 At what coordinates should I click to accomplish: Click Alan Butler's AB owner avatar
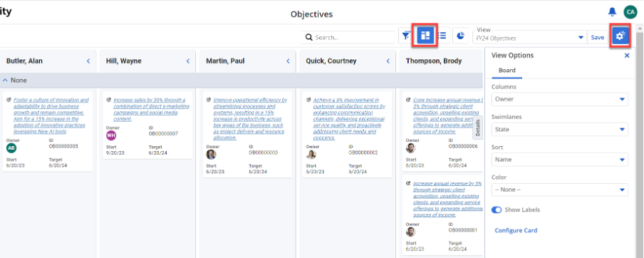pyautogui.click(x=11, y=148)
